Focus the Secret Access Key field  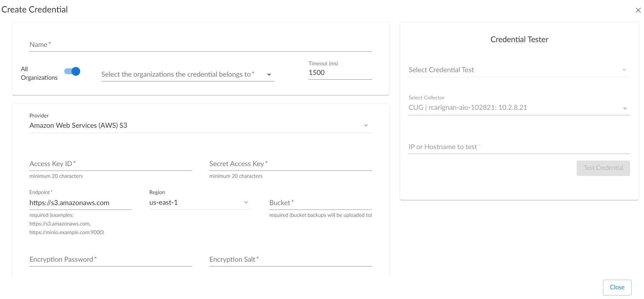290,164
